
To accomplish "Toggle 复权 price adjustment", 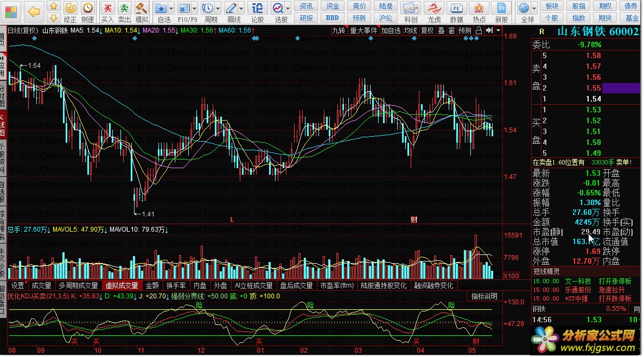I will coord(428,30).
